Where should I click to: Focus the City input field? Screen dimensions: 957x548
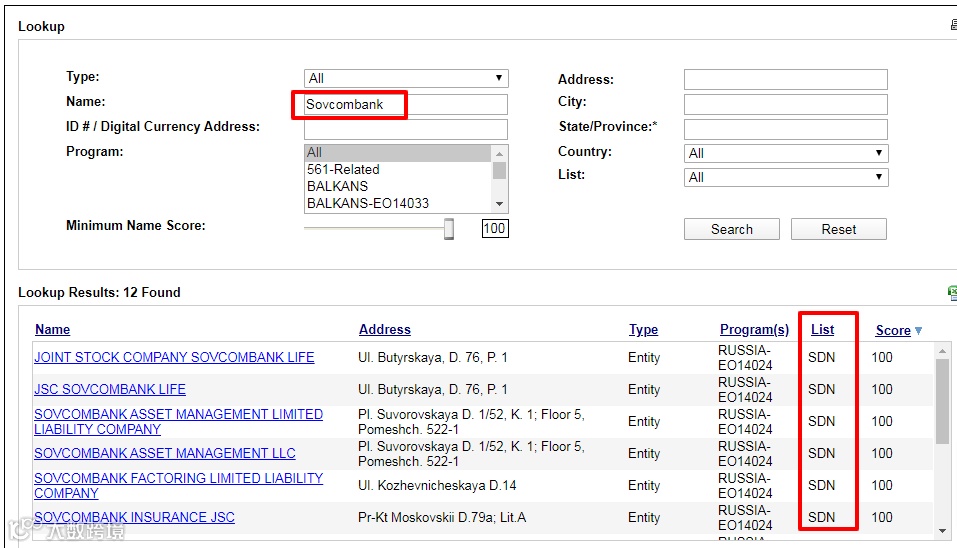(785, 104)
